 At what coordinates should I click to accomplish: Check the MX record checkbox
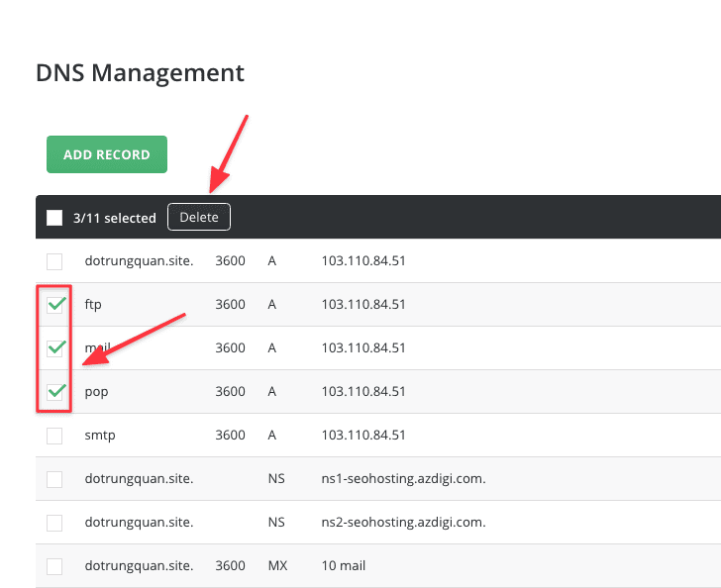[54, 566]
